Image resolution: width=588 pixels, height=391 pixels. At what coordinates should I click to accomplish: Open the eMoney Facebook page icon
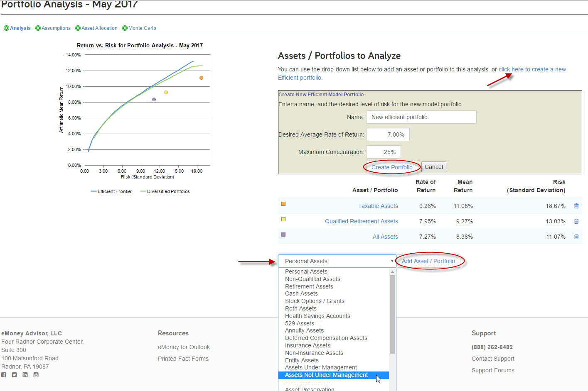click(x=4, y=375)
